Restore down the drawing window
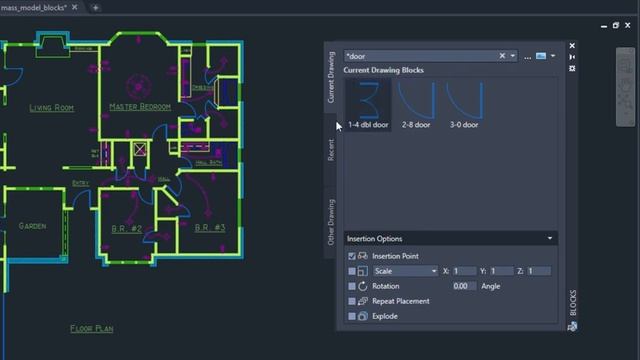This screenshot has width=640, height=360. click(x=616, y=25)
